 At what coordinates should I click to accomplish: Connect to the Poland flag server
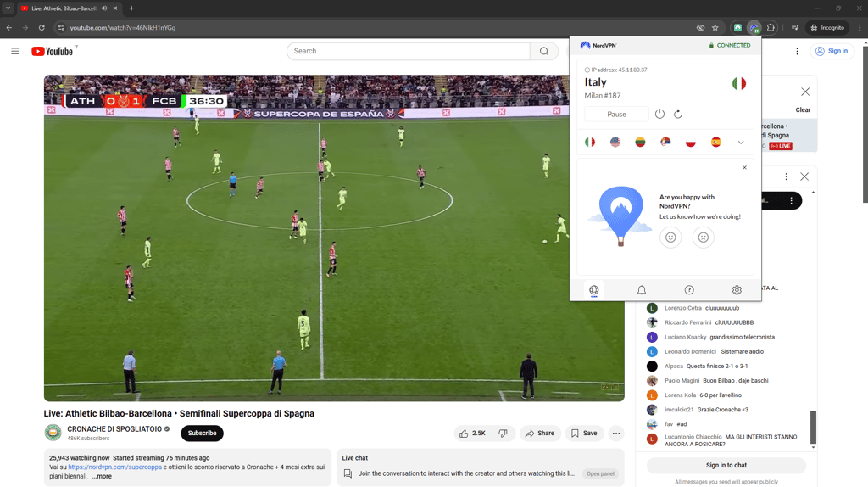coord(690,142)
